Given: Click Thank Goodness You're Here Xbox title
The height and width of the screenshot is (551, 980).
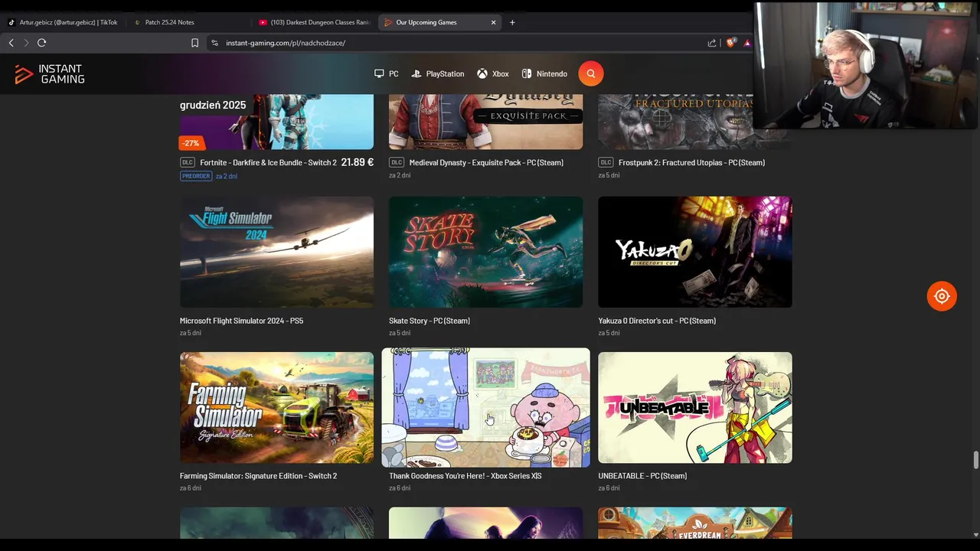Looking at the screenshot, I should 465,476.
